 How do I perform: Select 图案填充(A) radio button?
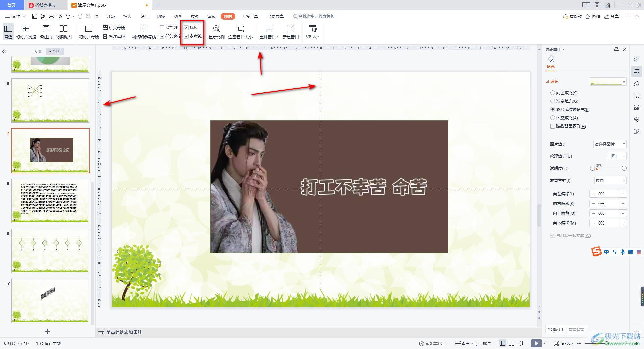[x=553, y=118]
